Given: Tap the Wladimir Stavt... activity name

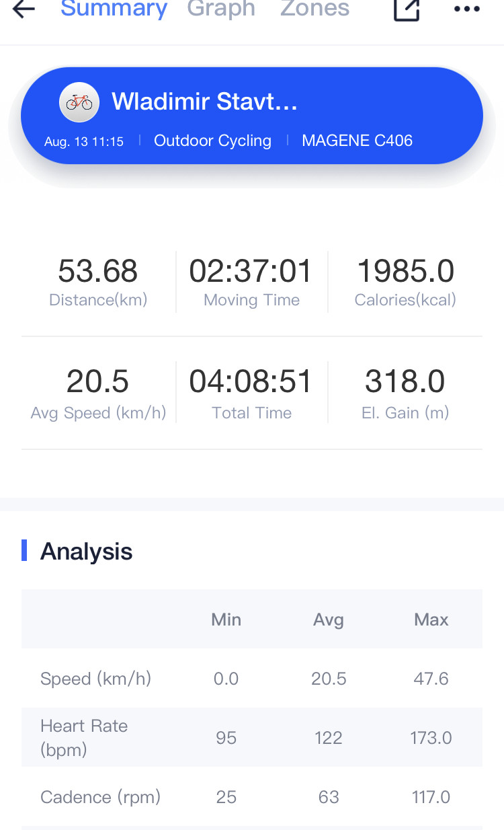Looking at the screenshot, I should click(x=204, y=102).
